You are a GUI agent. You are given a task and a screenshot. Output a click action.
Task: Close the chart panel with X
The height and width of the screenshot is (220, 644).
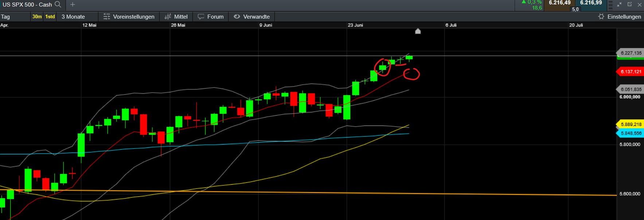(640, 4)
